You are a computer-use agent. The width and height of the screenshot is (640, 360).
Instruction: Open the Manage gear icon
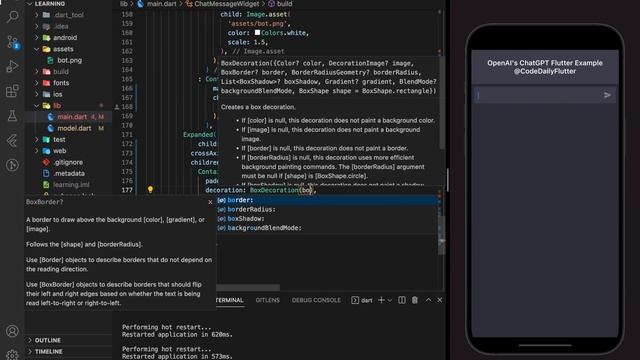pos(12,355)
